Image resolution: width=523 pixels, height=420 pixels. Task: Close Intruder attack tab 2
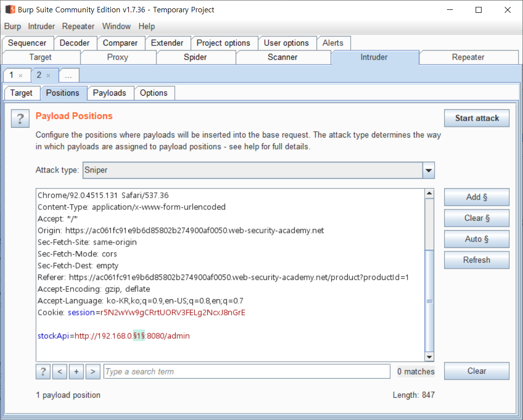[48, 75]
